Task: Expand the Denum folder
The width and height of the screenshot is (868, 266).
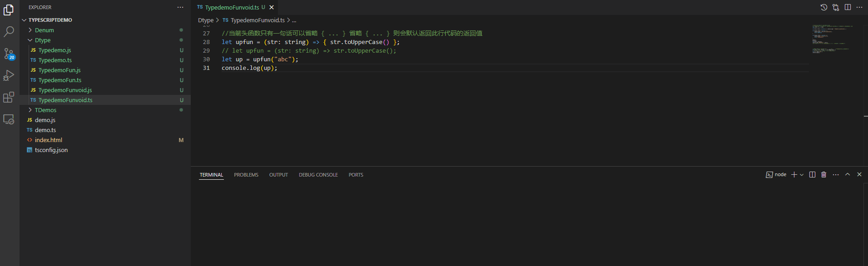Action: pos(105,30)
